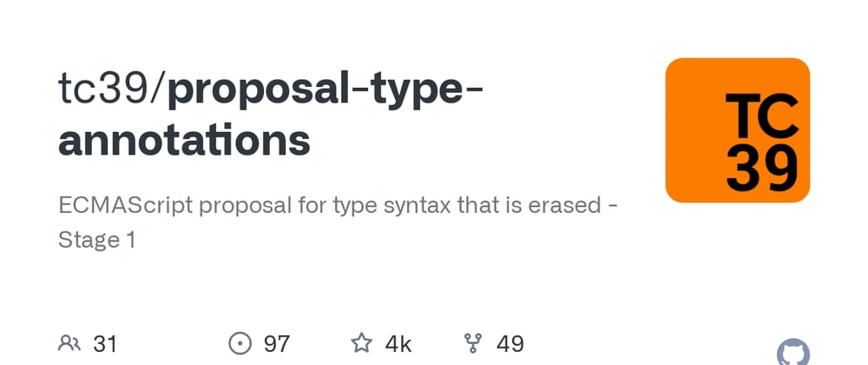Select the contributors count 31
Image resolution: width=868 pixels, height=365 pixels.
coord(105,344)
